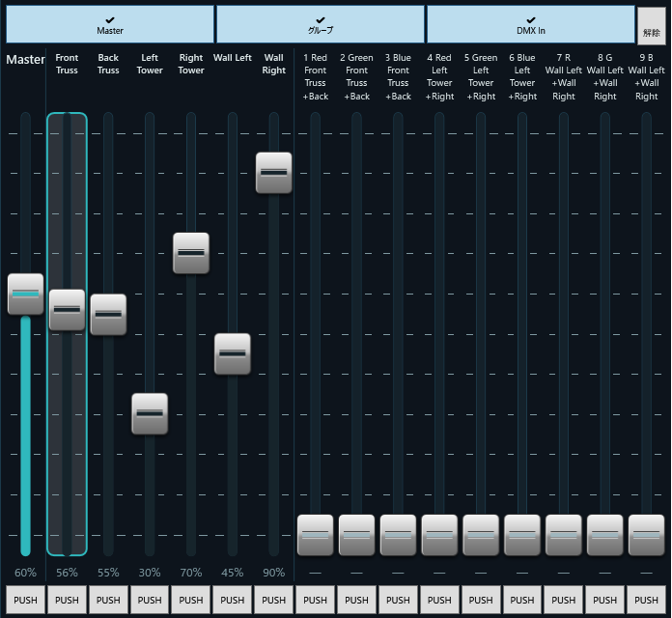Click the Left Tower fader handle

[150, 413]
